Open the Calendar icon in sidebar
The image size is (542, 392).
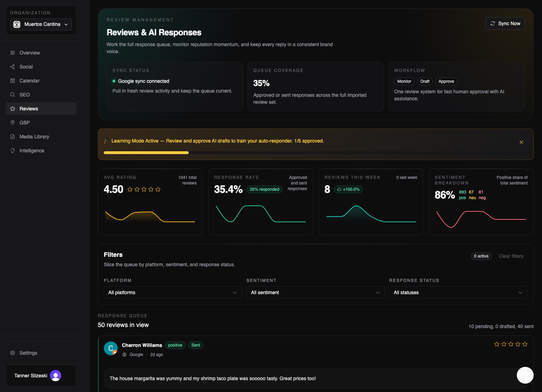pos(13,81)
